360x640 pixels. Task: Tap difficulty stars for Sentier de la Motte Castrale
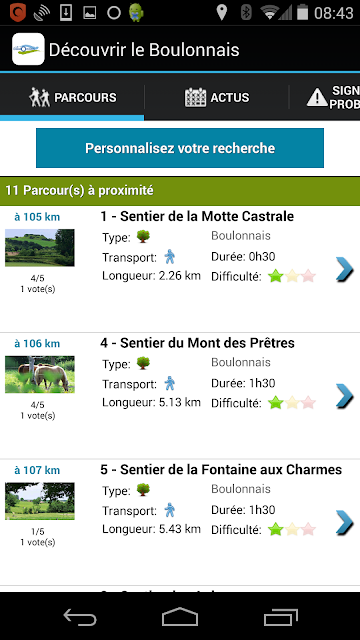[292, 276]
